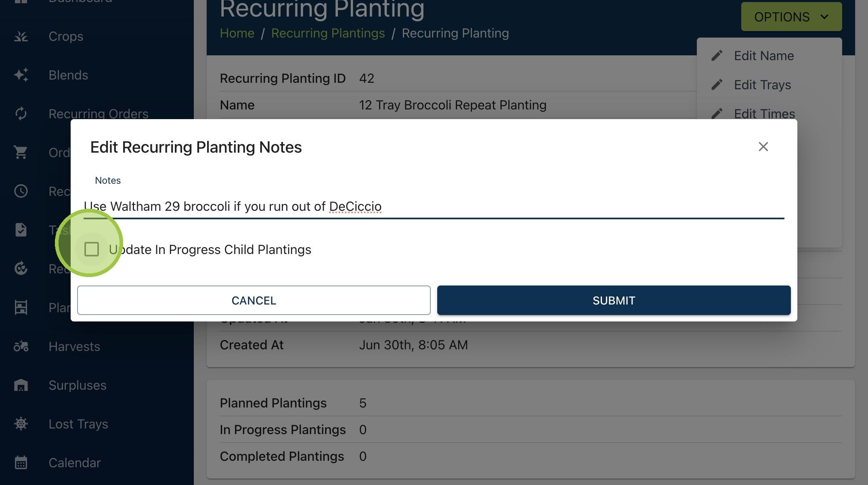Submit the edited planting notes
Screen dimensions: 868x485
click(614, 300)
